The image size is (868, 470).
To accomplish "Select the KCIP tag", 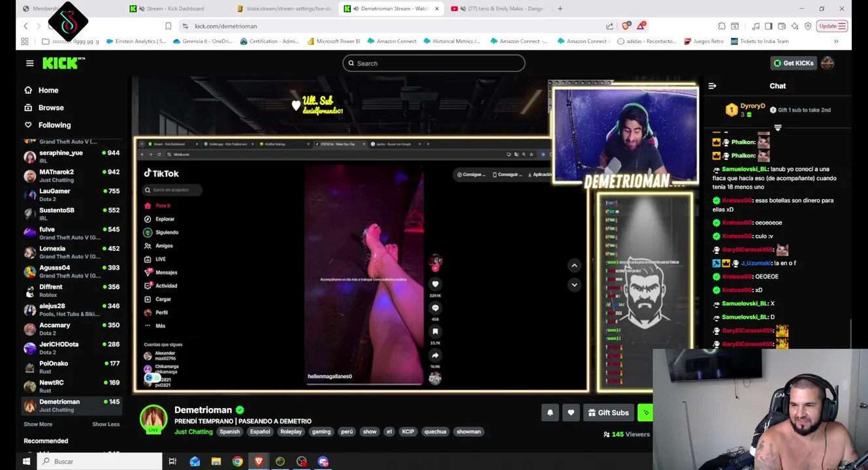I will click(408, 431).
